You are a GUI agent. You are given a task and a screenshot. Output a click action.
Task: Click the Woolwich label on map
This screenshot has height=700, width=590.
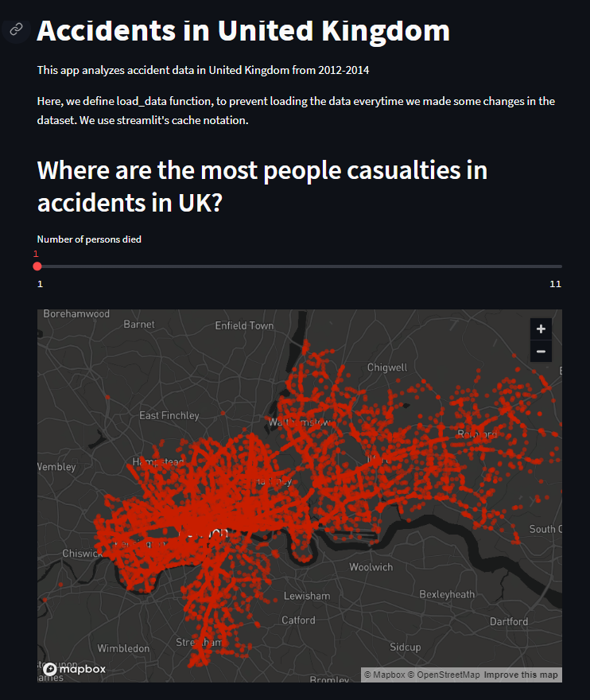(371, 567)
